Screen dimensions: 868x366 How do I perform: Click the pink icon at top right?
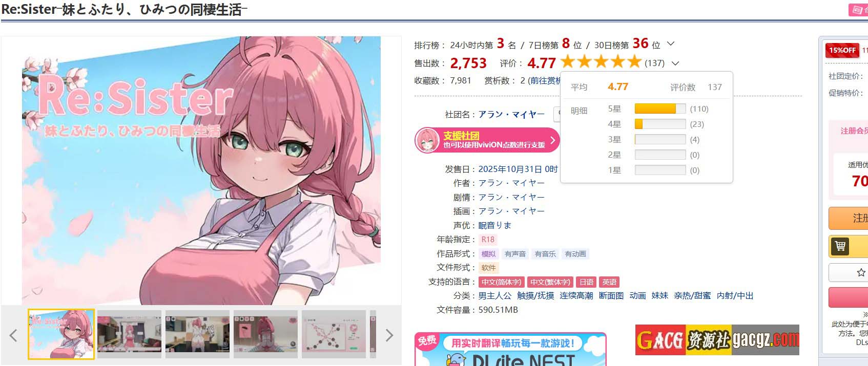[858, 10]
